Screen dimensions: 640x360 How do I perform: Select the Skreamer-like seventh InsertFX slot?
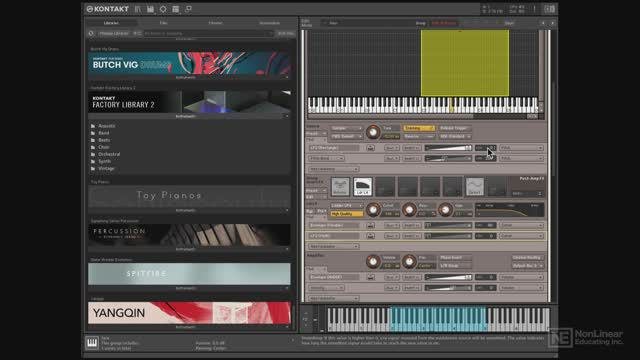[475, 187]
